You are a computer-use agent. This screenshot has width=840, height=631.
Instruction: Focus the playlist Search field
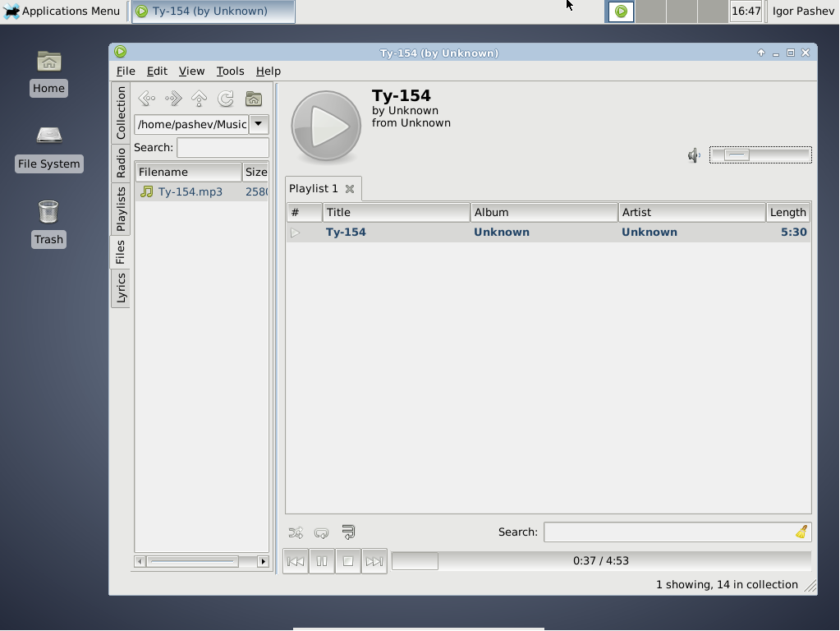pos(677,532)
